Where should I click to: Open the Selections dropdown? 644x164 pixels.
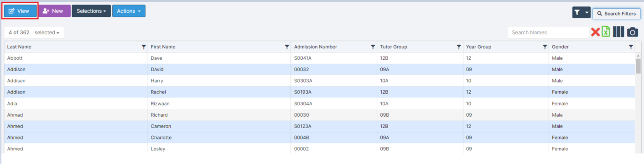point(91,11)
